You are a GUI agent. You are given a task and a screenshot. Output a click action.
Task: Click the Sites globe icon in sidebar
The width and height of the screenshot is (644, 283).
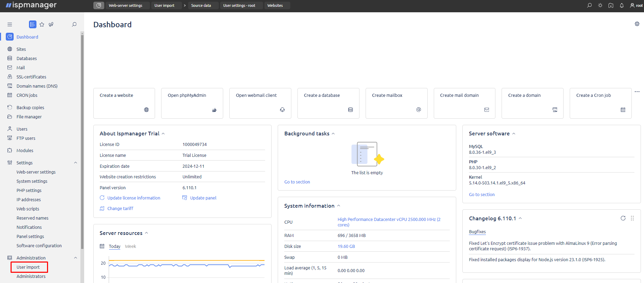pos(10,49)
